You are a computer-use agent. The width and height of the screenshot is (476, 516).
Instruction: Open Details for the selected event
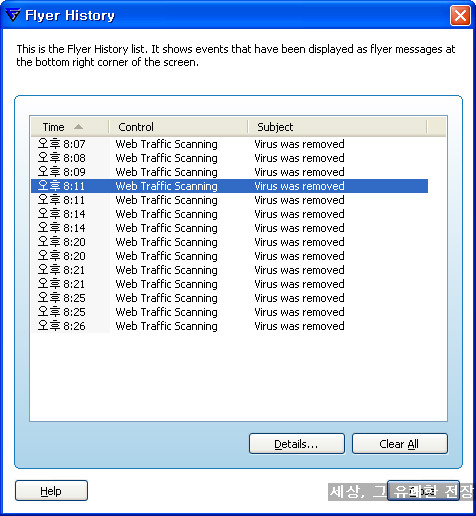[x=297, y=444]
